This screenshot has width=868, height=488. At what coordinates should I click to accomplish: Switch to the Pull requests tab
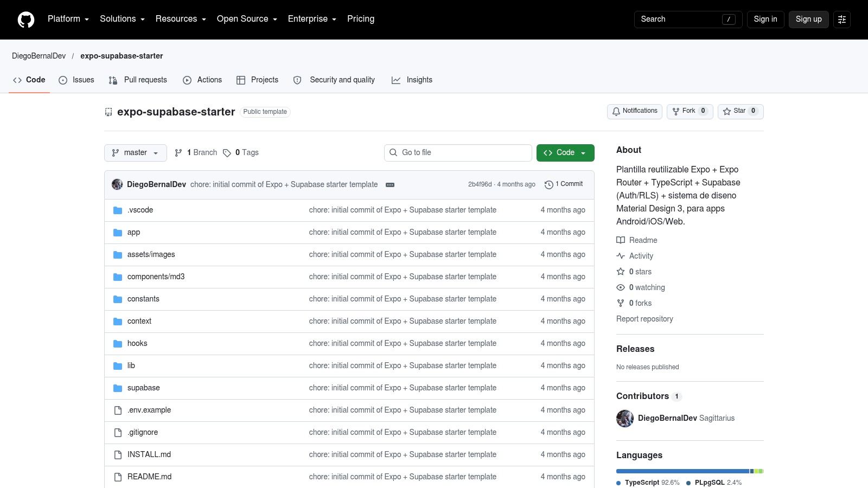click(x=138, y=80)
